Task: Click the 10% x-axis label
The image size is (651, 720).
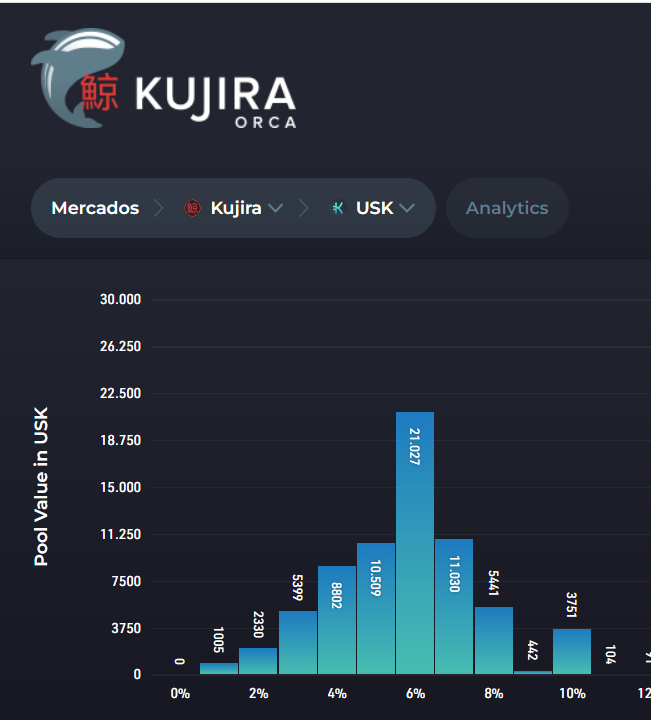Action: (x=572, y=693)
